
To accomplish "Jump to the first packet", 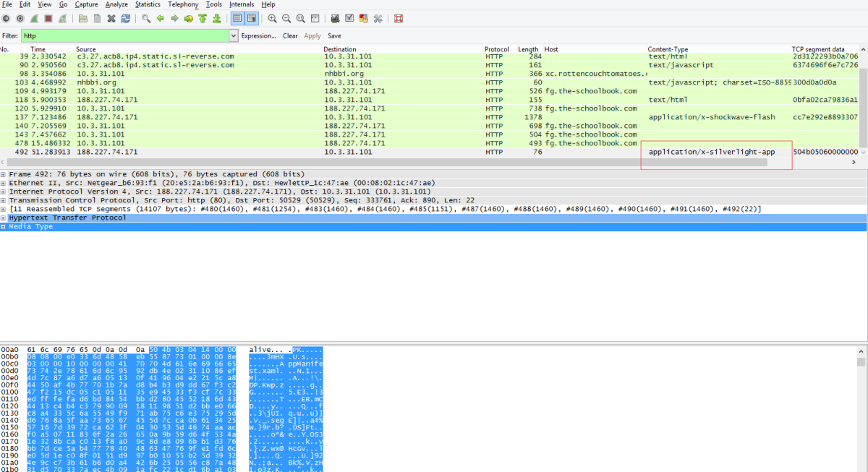I will tap(203, 18).
